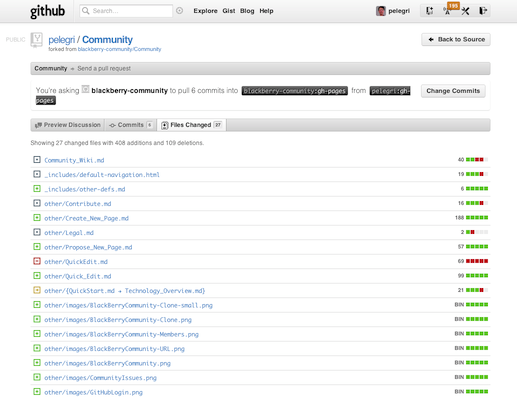Open the create new repository icon
Viewport: 517px width, 397px height.
pos(429,11)
